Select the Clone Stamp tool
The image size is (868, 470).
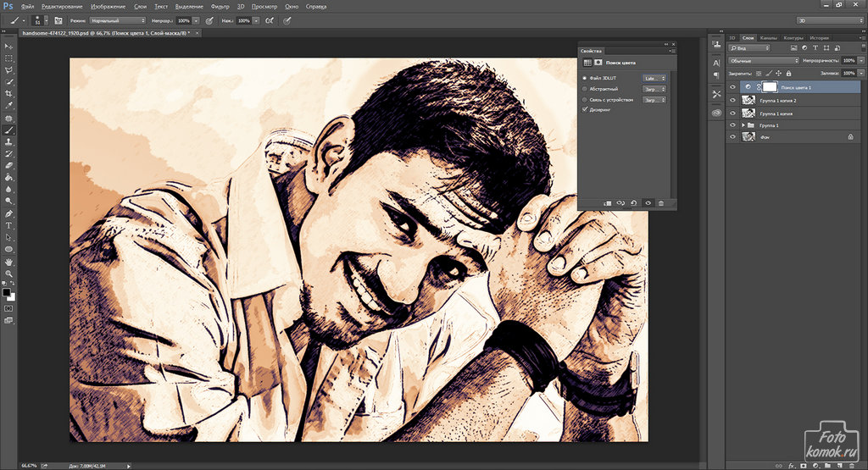8,142
